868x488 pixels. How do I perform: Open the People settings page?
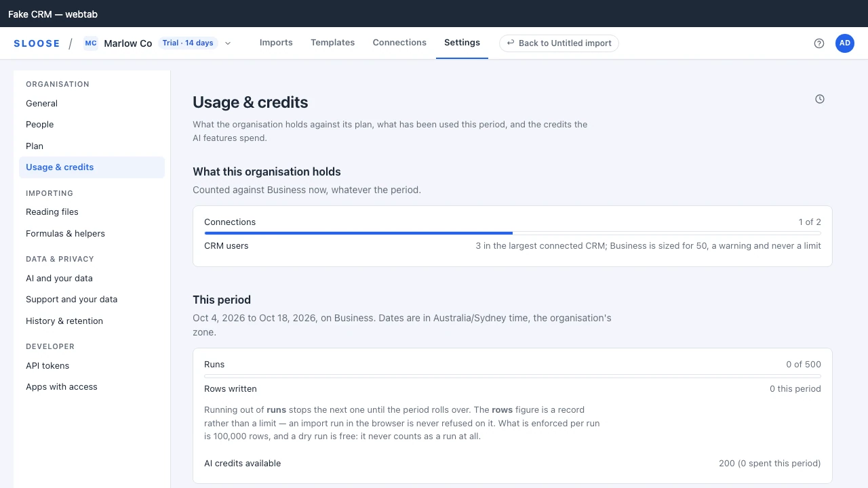pyautogui.click(x=92, y=125)
